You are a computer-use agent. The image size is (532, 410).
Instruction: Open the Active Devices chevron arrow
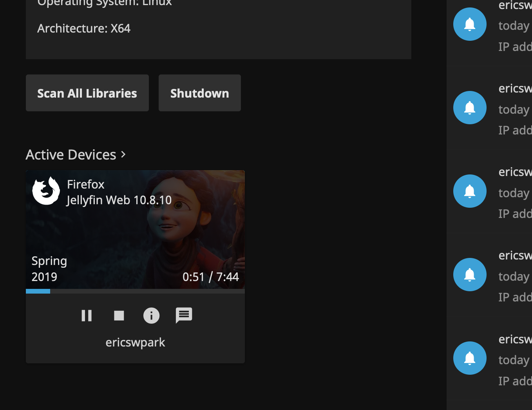[x=123, y=154]
